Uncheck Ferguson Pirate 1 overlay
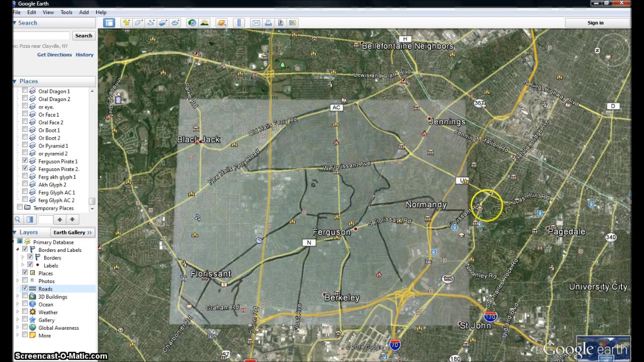Image resolution: width=644 pixels, height=362 pixels. (25, 161)
